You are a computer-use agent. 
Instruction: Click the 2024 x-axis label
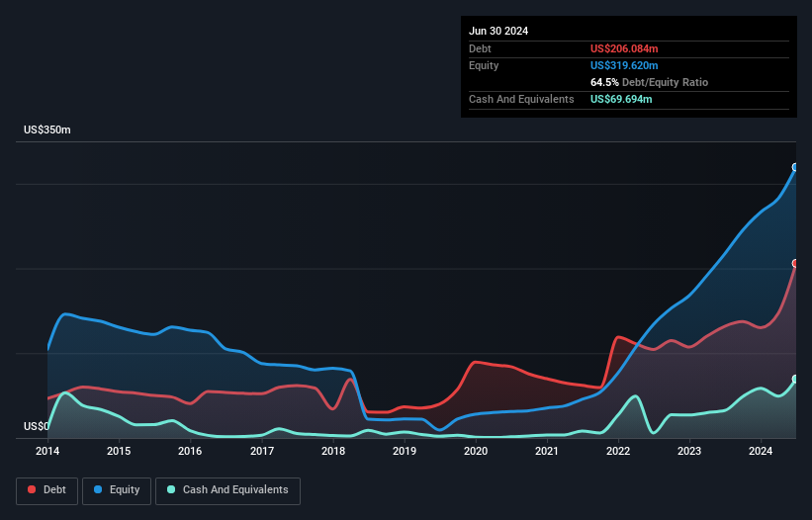point(761,451)
